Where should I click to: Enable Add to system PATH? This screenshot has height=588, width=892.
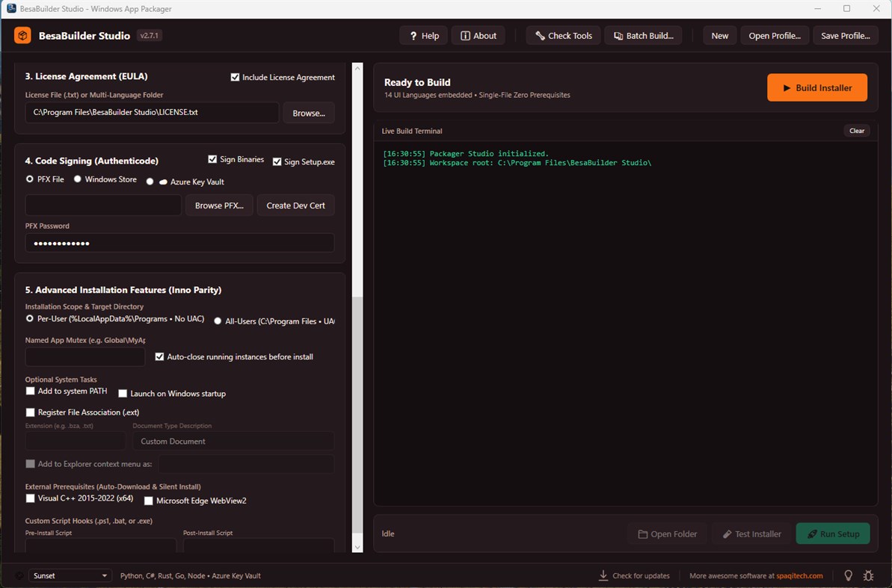pyautogui.click(x=30, y=392)
